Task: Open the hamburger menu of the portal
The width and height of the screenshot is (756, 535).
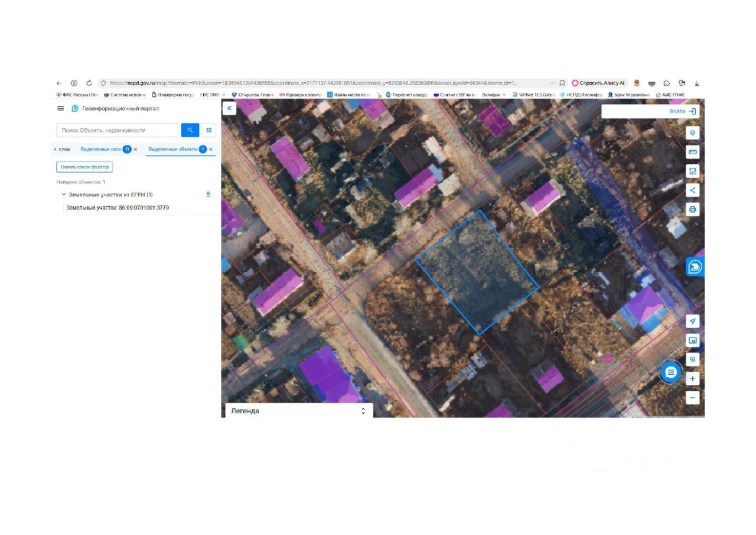Action: [60, 109]
